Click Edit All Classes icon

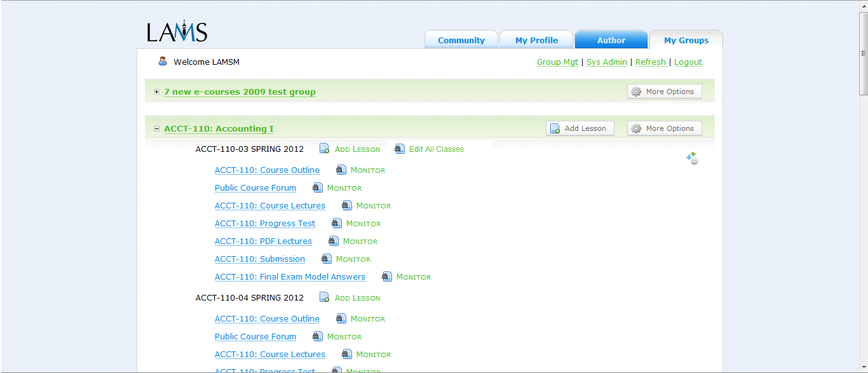399,149
